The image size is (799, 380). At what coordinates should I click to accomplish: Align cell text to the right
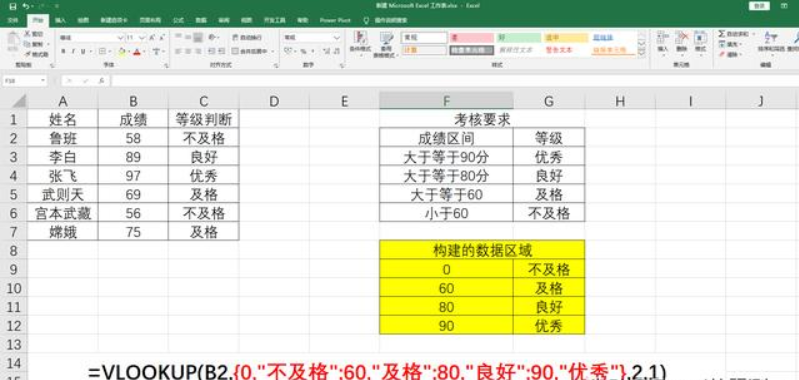198,51
